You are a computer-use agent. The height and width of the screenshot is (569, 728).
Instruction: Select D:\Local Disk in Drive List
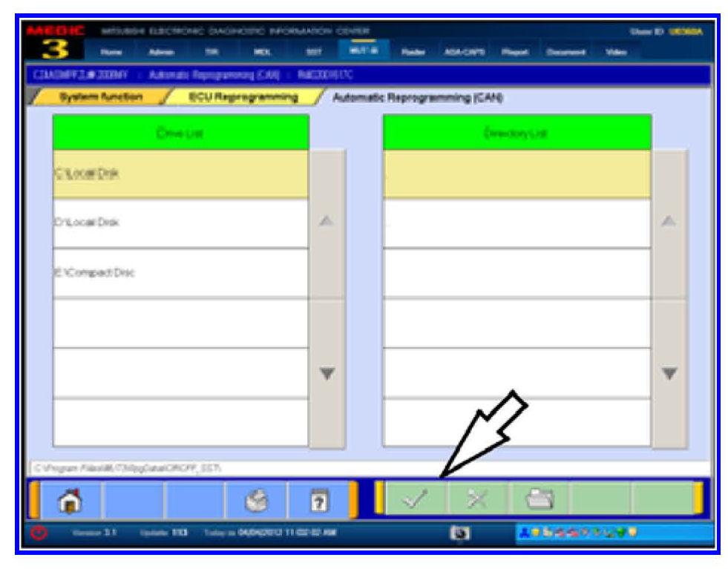point(180,223)
